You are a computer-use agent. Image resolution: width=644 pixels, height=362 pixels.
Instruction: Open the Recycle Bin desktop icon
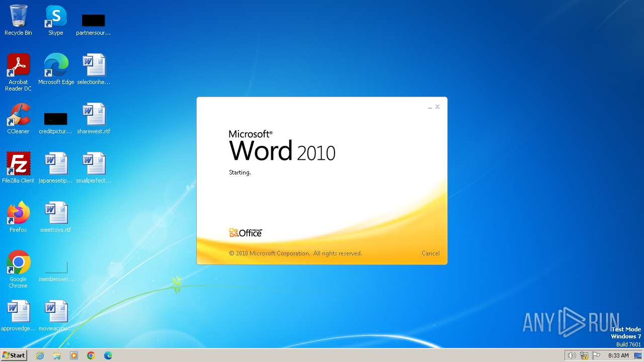pyautogui.click(x=18, y=20)
